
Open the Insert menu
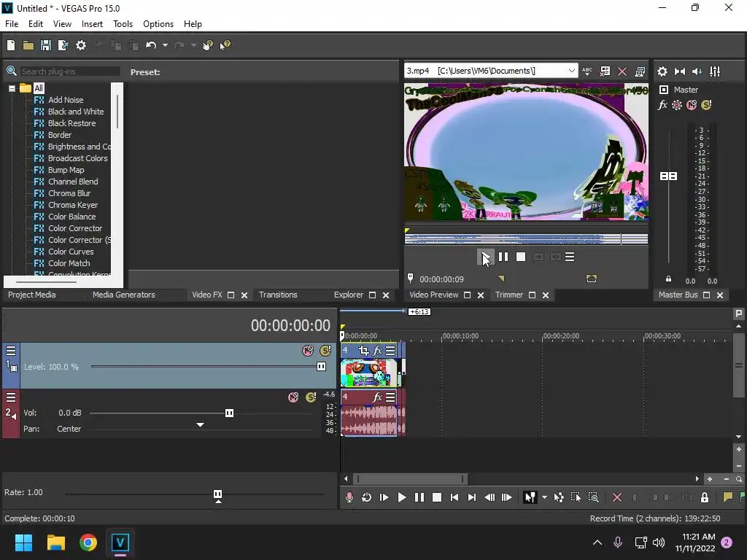(92, 24)
